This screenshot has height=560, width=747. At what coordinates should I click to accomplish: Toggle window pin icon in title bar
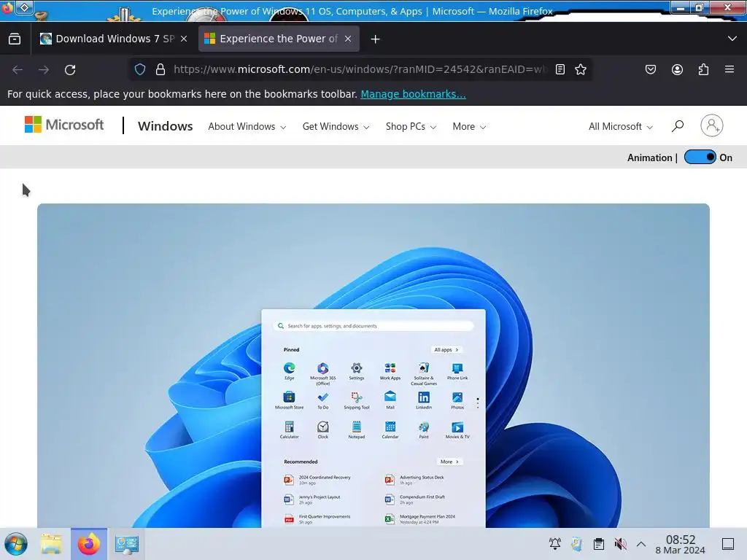click(25, 7)
